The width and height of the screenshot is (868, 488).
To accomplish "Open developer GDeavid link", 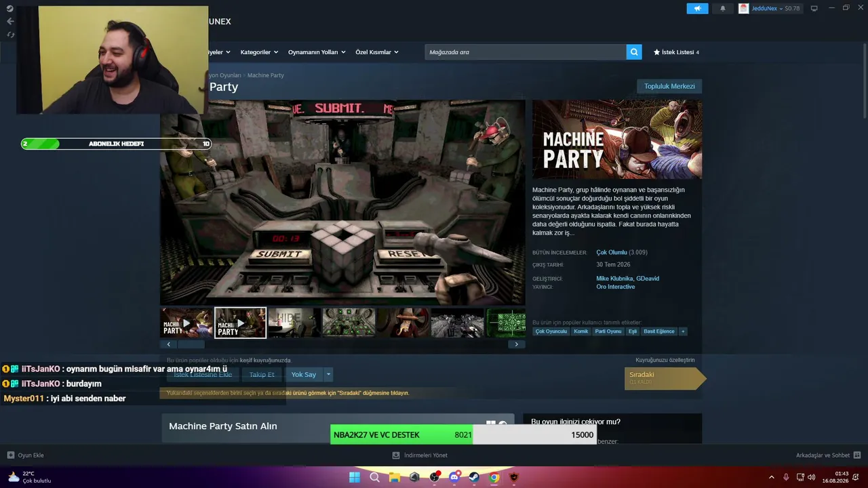I will 648,279.
